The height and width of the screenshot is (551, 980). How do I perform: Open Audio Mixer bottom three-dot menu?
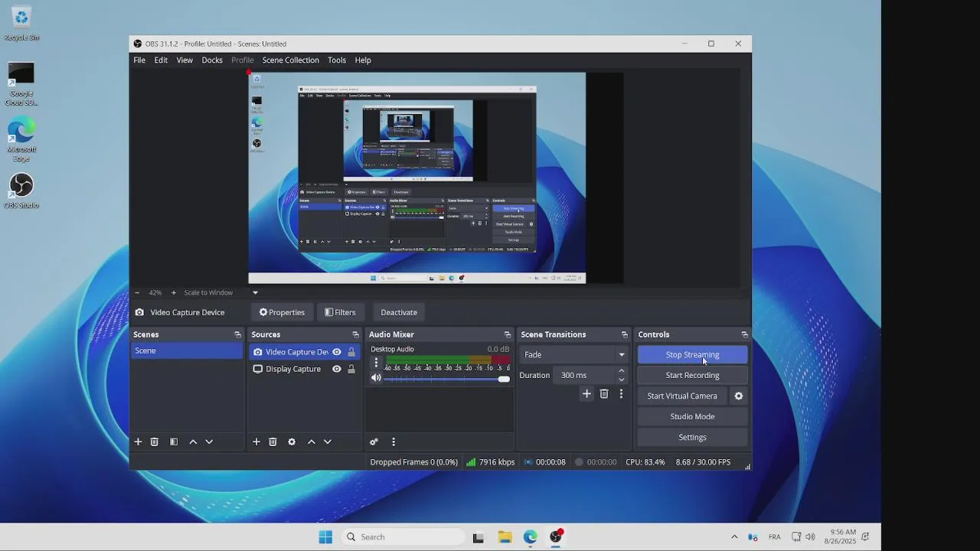coord(394,442)
